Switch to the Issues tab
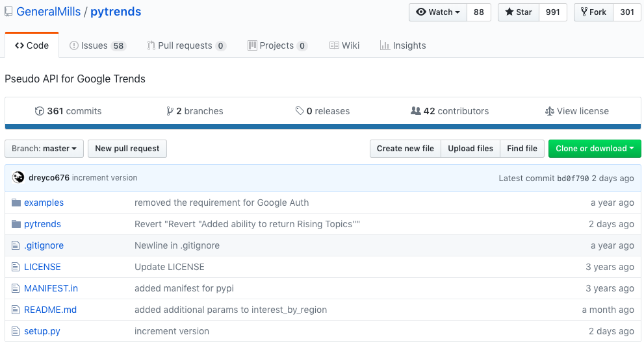This screenshot has height=346, width=644. [x=97, y=45]
